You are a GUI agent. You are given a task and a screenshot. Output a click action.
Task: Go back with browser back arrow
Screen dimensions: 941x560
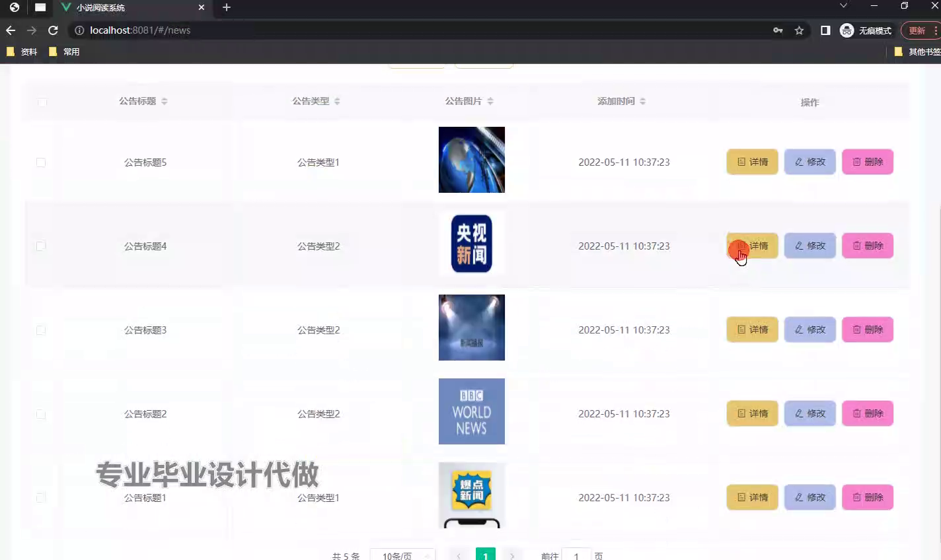click(11, 30)
